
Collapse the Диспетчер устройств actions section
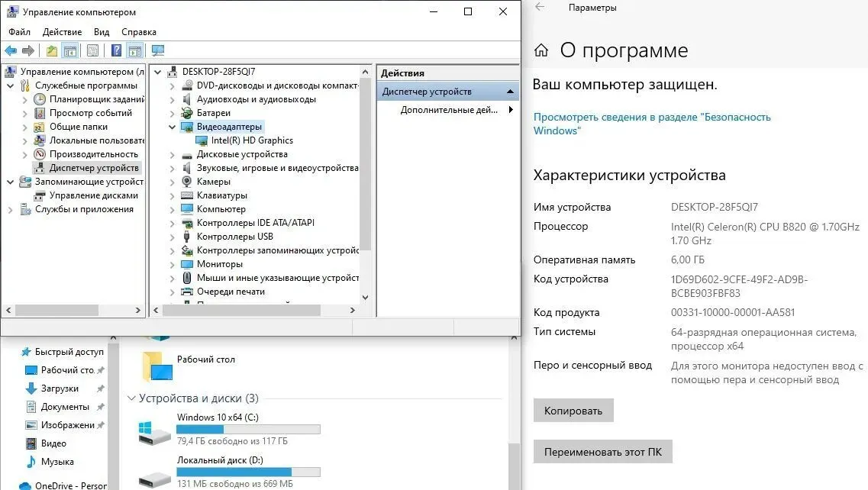pyautogui.click(x=509, y=92)
